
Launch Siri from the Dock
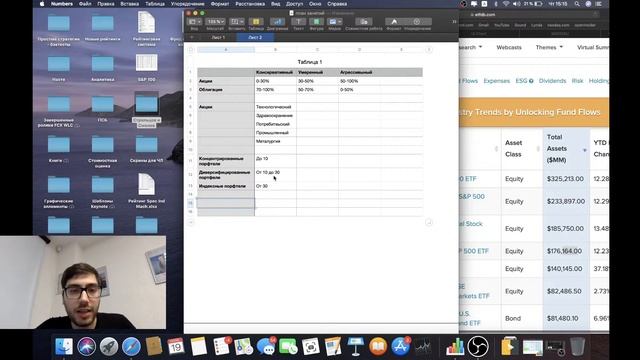coord(86,347)
